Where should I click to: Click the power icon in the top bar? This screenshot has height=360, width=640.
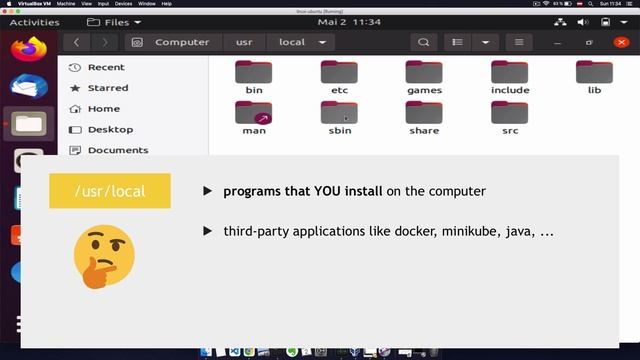click(x=605, y=22)
